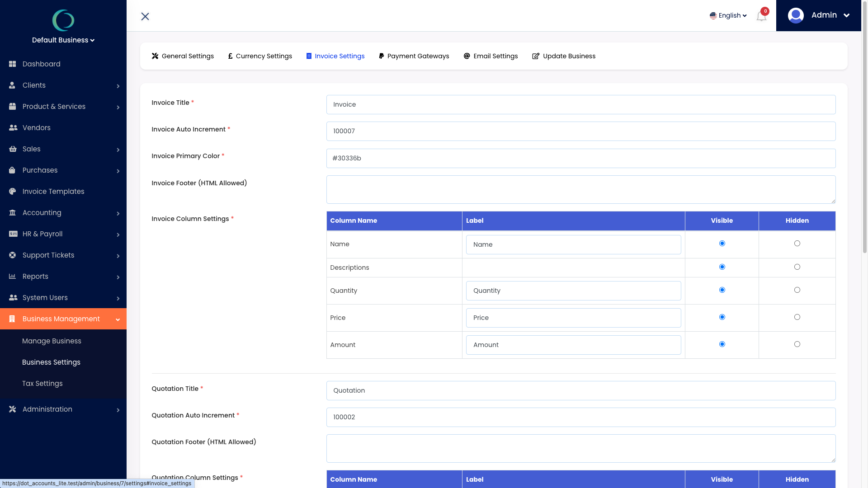Image resolution: width=868 pixels, height=488 pixels.
Task: Click the notification bell icon
Action: click(x=761, y=15)
